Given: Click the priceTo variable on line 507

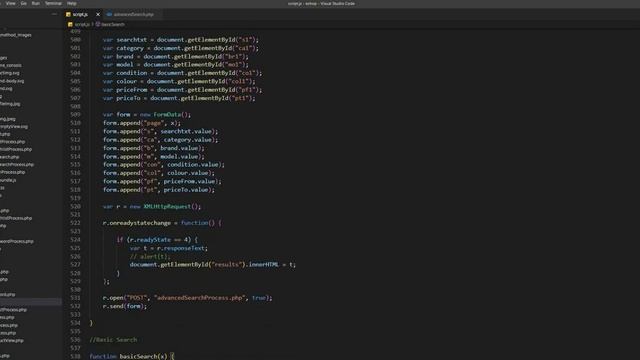Looking at the screenshot, I should (x=128, y=98).
